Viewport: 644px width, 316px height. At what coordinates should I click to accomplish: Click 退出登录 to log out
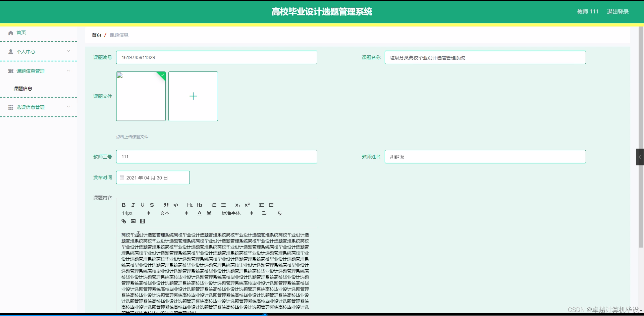click(x=618, y=11)
